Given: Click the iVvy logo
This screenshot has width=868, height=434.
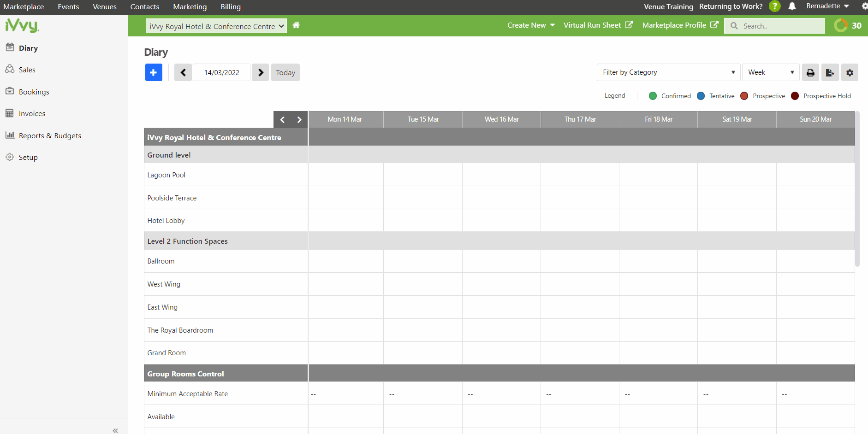Looking at the screenshot, I should (x=22, y=25).
